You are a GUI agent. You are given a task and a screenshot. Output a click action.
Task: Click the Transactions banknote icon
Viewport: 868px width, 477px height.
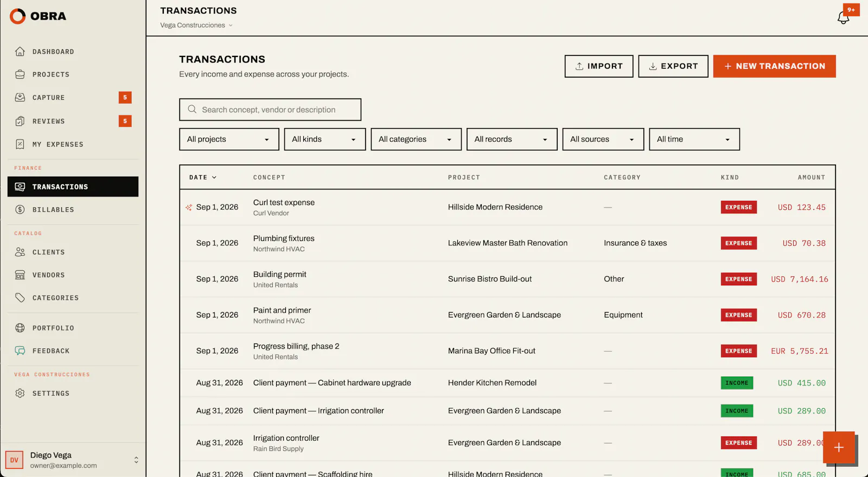(20, 187)
